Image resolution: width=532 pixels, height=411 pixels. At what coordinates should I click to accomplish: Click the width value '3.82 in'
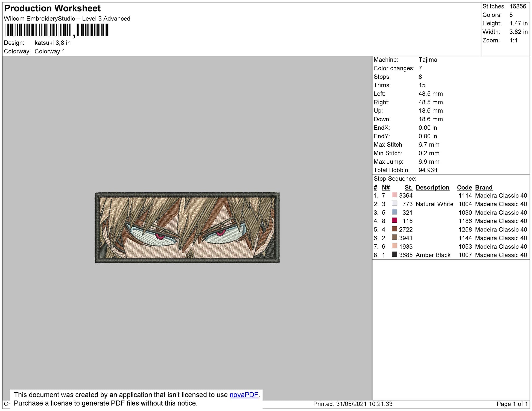(x=518, y=32)
